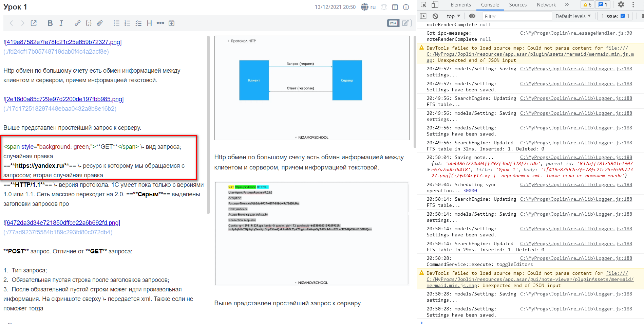Switch to the rich text editor toggle
644x324 pixels.
(x=406, y=23)
